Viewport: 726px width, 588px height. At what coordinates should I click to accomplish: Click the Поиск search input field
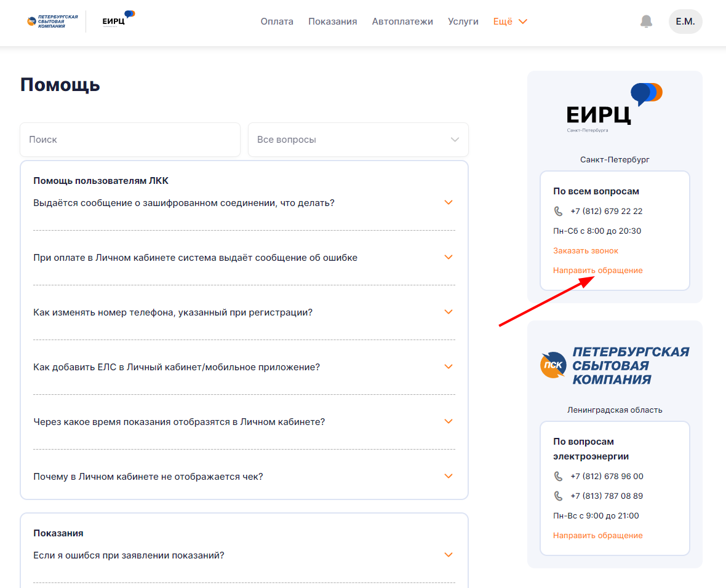click(130, 140)
